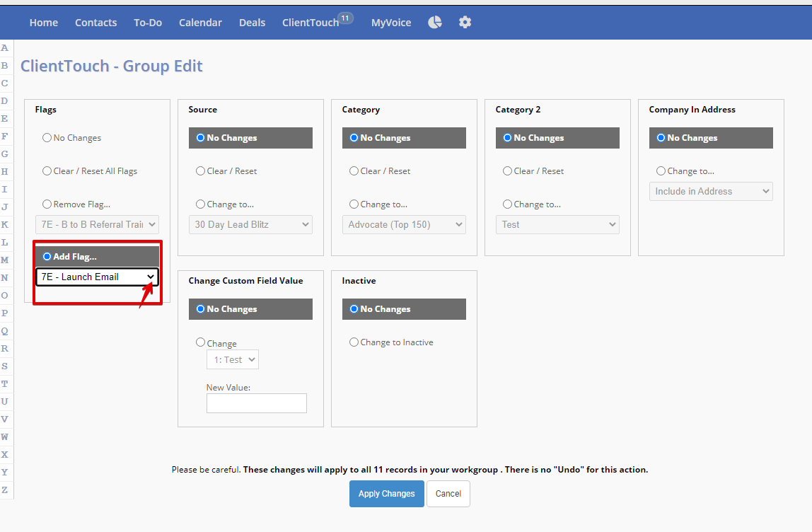Screen dimensions: 812x532
Task: Click the Change Custom Field Value heading
Action: pos(245,281)
